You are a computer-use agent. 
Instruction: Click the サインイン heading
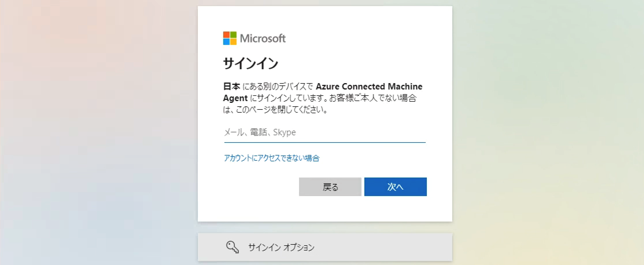251,63
